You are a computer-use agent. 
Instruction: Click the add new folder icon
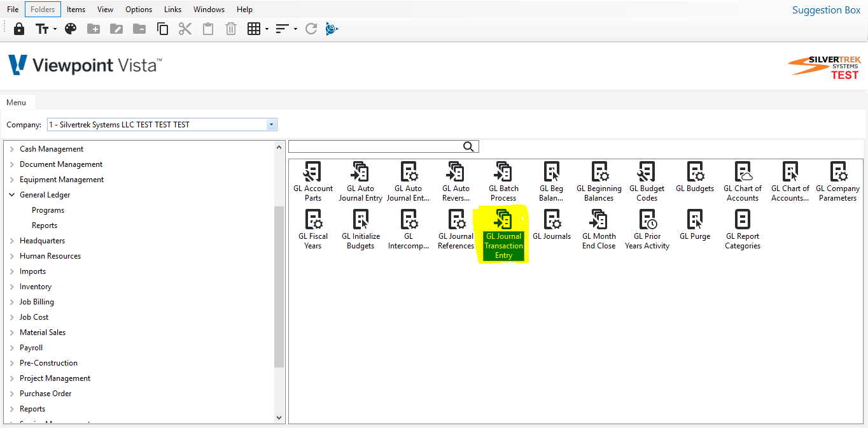[94, 29]
